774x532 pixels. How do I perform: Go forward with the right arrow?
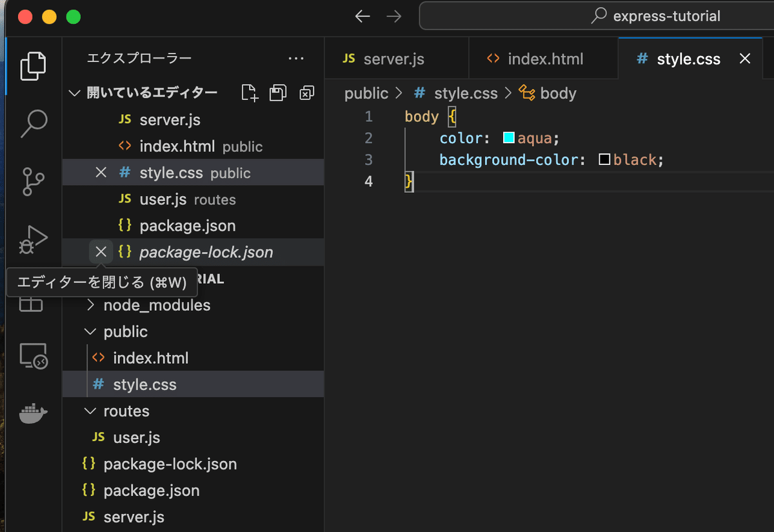(393, 16)
